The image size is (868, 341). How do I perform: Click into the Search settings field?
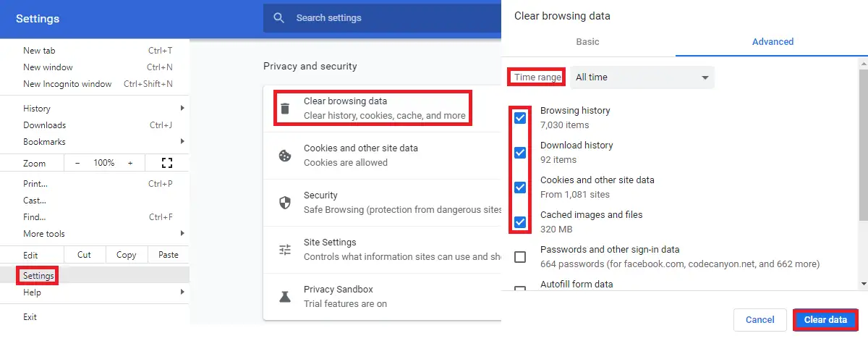pyautogui.click(x=383, y=18)
